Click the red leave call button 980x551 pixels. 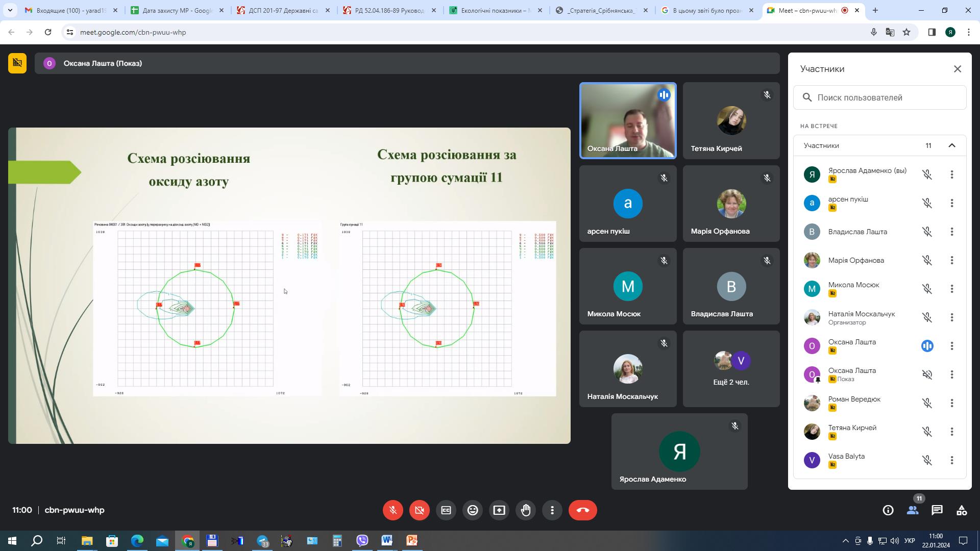582,510
